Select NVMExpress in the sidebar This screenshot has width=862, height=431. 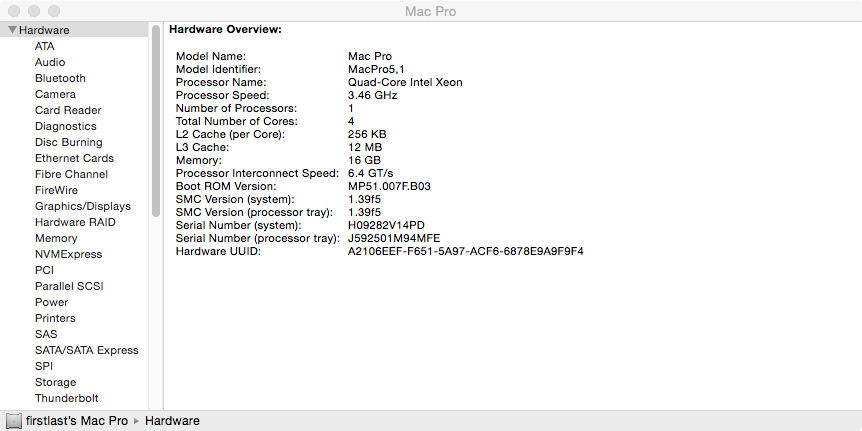coord(69,254)
